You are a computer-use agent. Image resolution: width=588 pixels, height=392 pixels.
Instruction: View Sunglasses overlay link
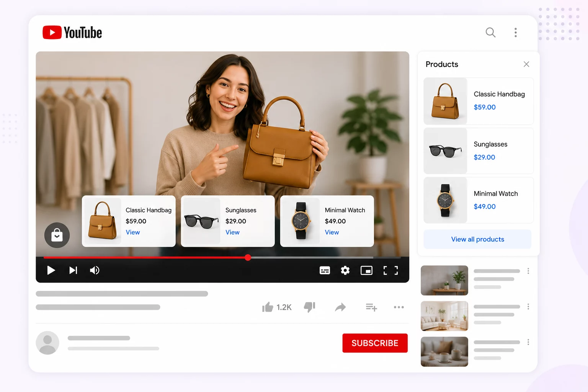coord(232,232)
